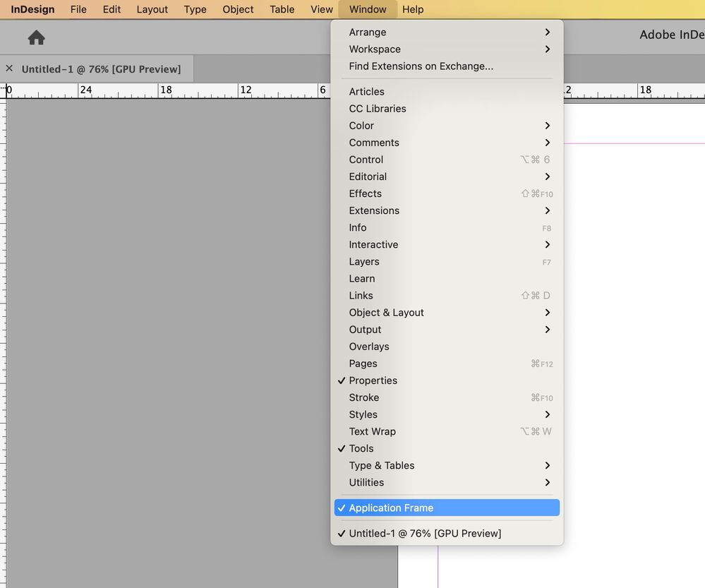Expand the Extensions submenu
This screenshot has width=705, height=588.
(447, 210)
